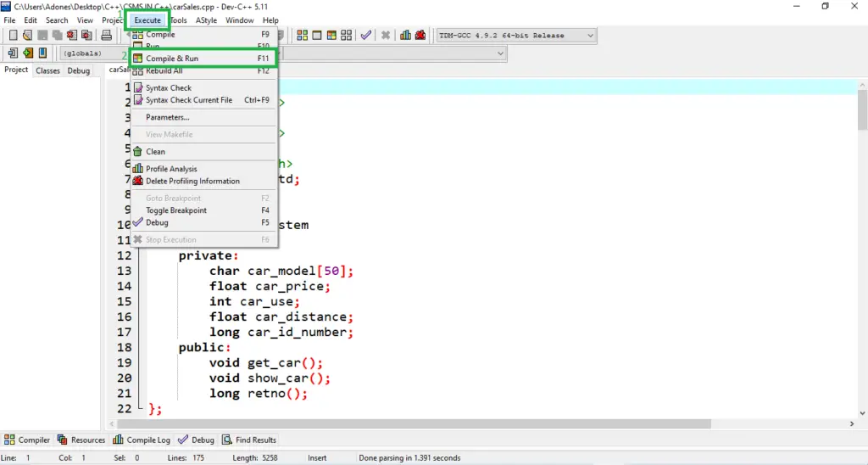Open the Search menu

click(57, 20)
